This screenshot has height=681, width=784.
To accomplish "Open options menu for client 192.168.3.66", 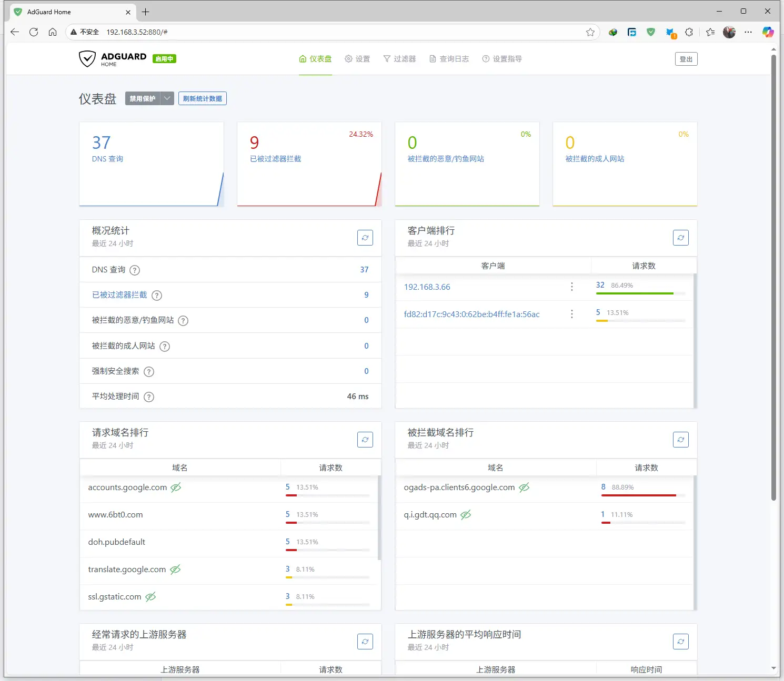I will (572, 287).
